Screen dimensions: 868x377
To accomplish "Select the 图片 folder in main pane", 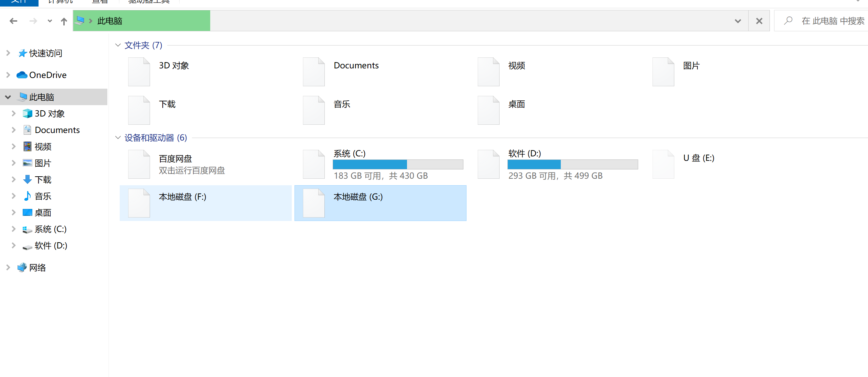I will coord(730,72).
